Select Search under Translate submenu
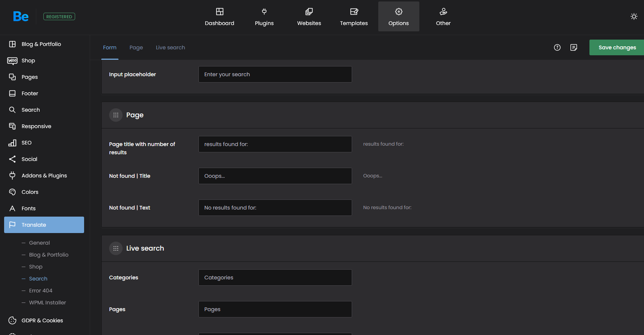This screenshot has width=644, height=335. coord(38,279)
